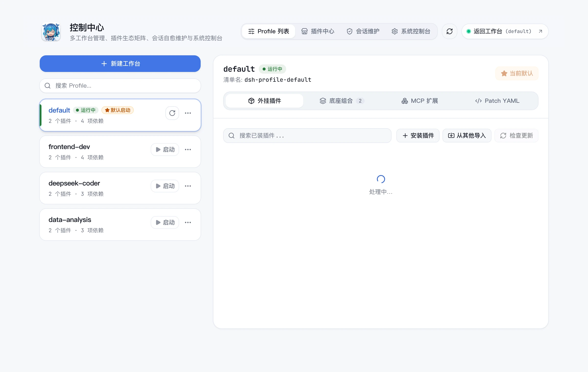
Task: Click the sliders icon on Profile 列表
Action: click(251, 31)
